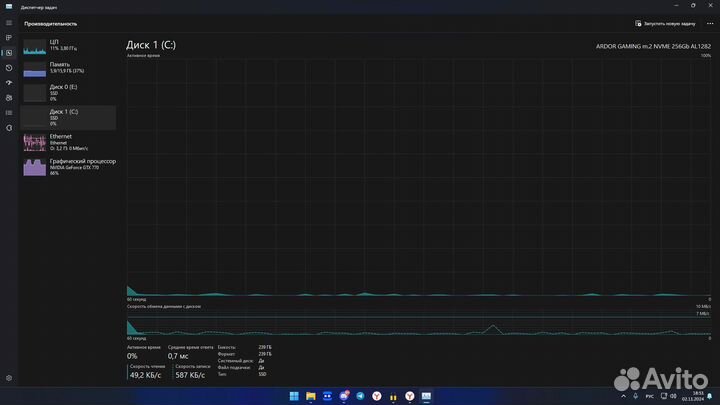Select ЦП in the performance list

tap(68, 45)
